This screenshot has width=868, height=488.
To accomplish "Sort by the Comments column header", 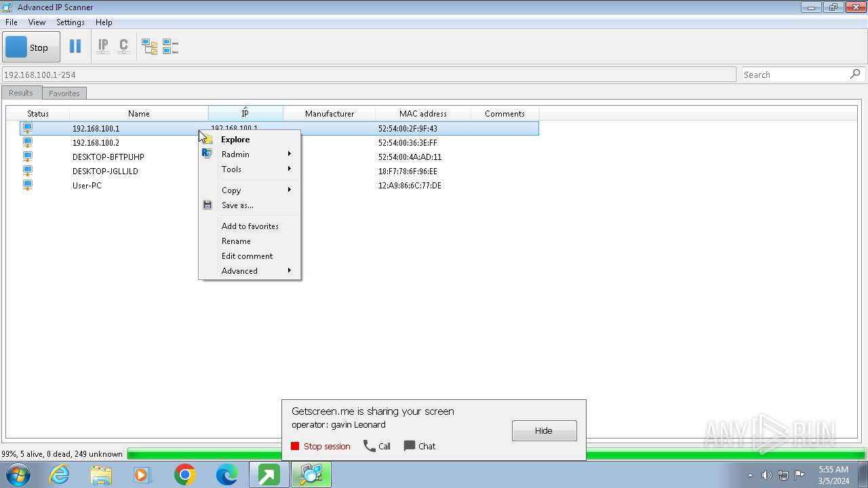I will (x=505, y=113).
